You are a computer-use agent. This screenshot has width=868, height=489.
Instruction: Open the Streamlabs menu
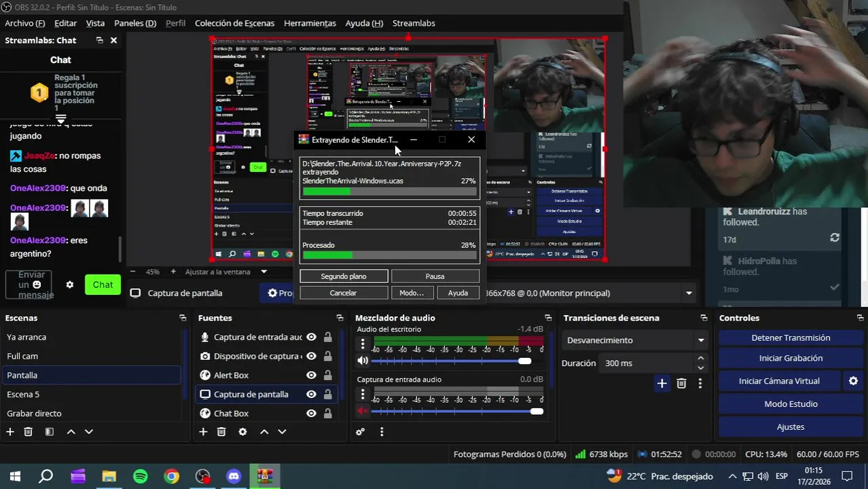414,23
